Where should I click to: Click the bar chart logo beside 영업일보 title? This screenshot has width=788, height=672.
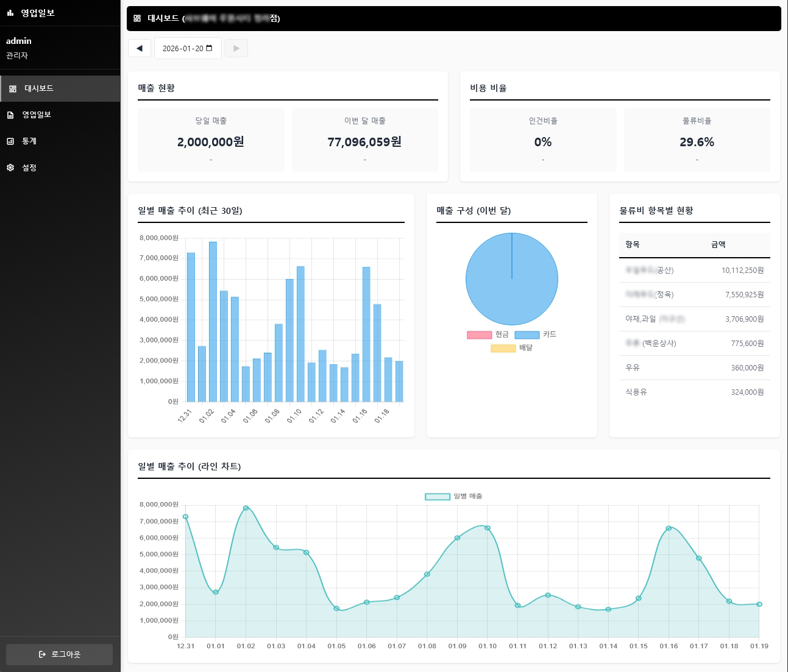10,13
